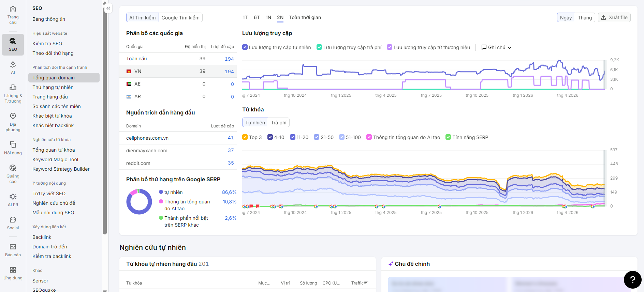Uncheck Lưu lượng truy cập tự nhiên
This screenshot has height=292, width=644.
pyautogui.click(x=245, y=47)
